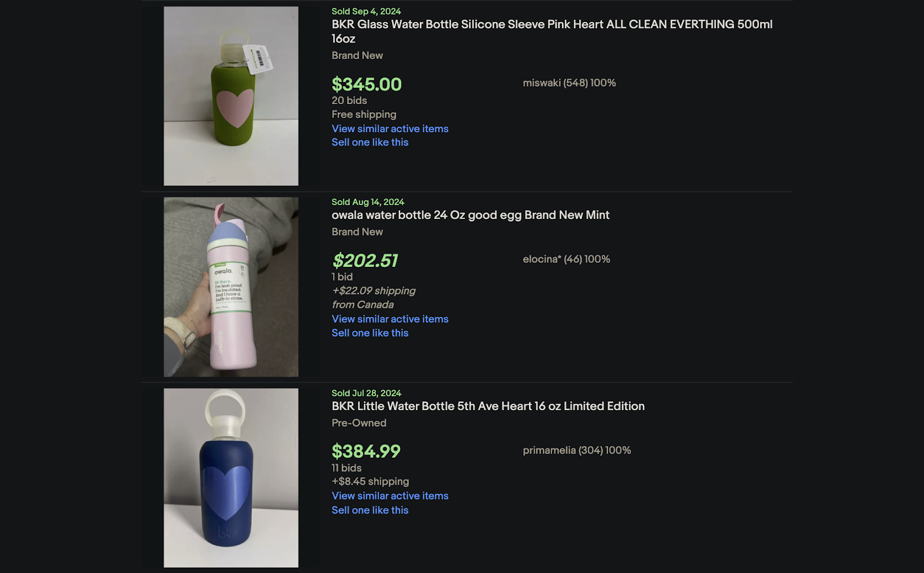This screenshot has width=924, height=573.
Task: Click the 11 bids count on the last listing
Action: tap(346, 468)
